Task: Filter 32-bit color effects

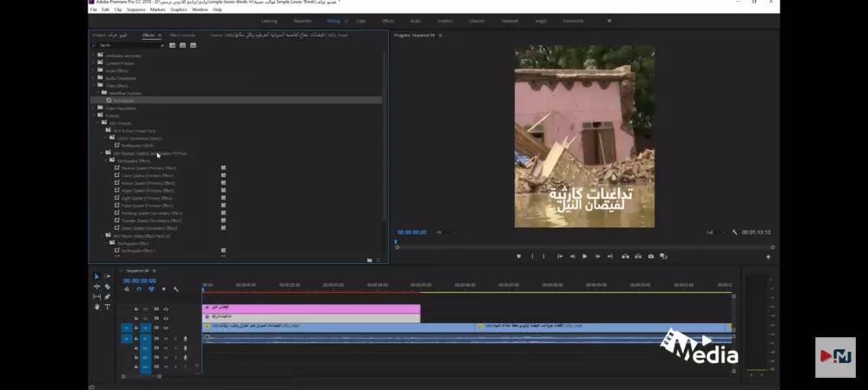Action: tap(182, 45)
